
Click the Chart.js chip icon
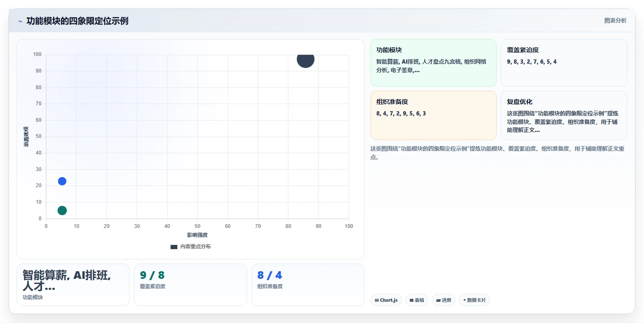[377, 300]
